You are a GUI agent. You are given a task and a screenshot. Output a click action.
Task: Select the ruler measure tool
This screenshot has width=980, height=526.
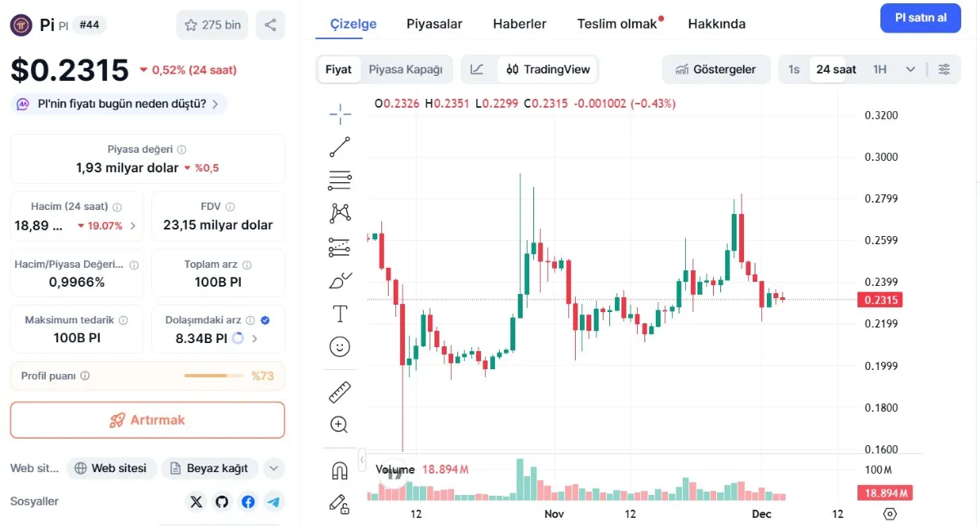(x=340, y=392)
